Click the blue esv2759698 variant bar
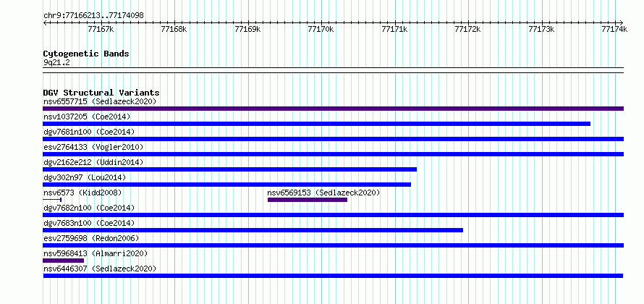The image size is (644, 304). tap(333, 245)
